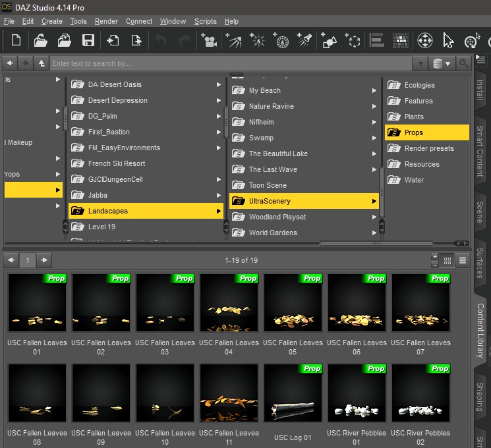The image size is (491, 448).
Task: Switch to the Smart Content tab
Action: click(480, 151)
